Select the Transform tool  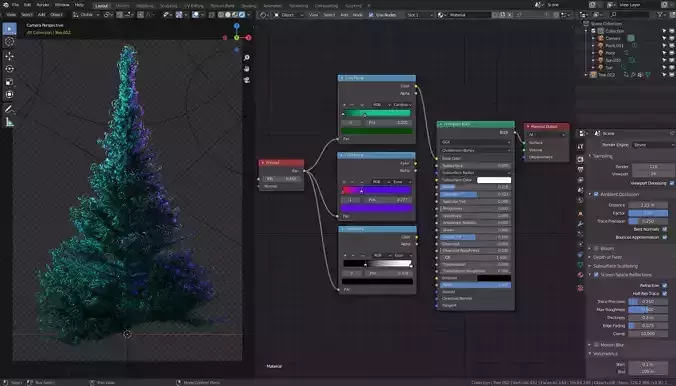[x=9, y=94]
